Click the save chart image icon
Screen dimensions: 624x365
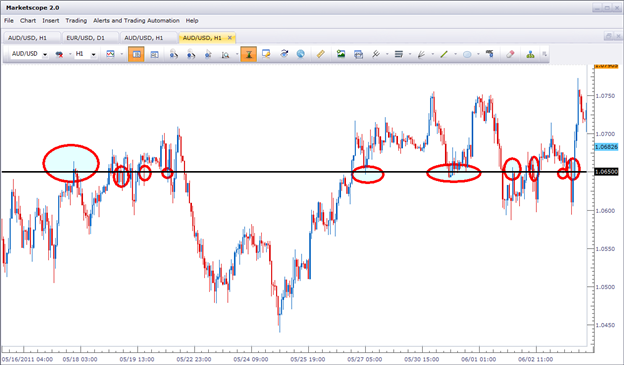click(341, 54)
